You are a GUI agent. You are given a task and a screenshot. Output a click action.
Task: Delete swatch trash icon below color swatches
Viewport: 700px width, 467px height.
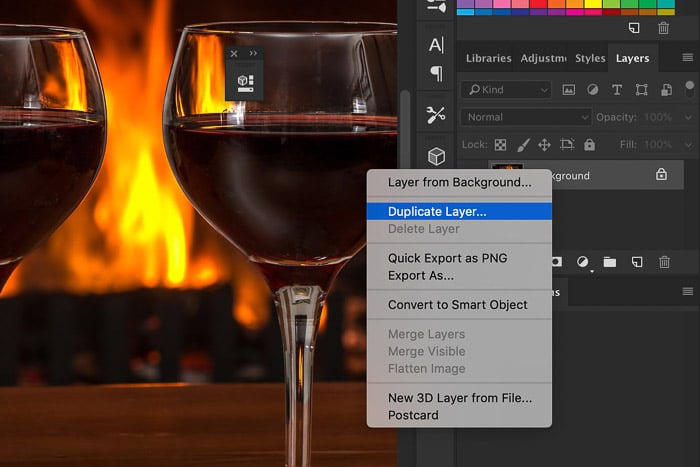663,28
